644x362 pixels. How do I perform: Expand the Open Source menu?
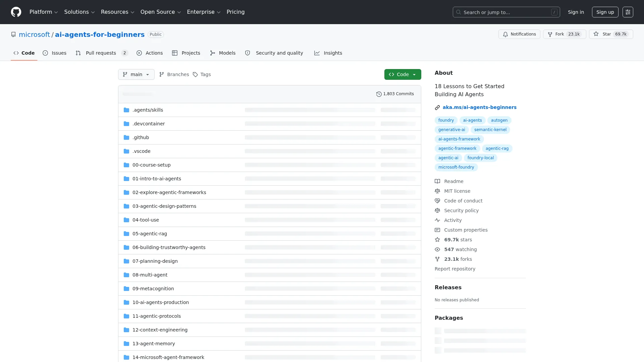click(161, 12)
